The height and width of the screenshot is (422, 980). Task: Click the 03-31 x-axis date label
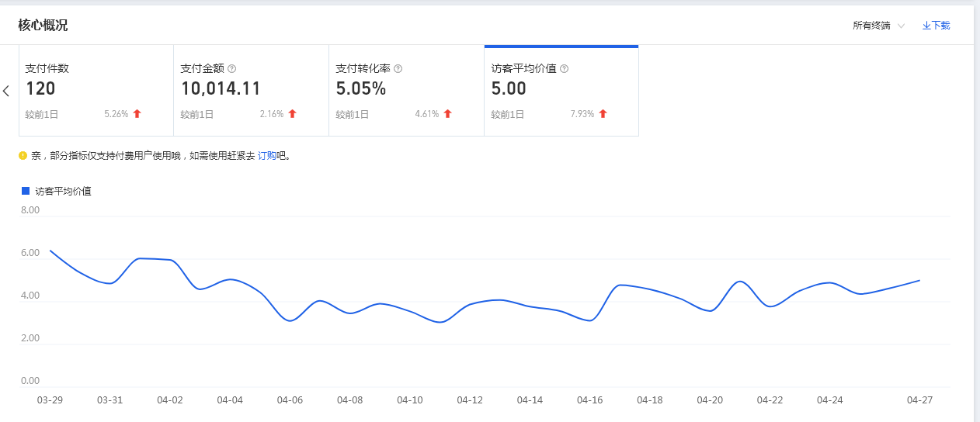[109, 400]
